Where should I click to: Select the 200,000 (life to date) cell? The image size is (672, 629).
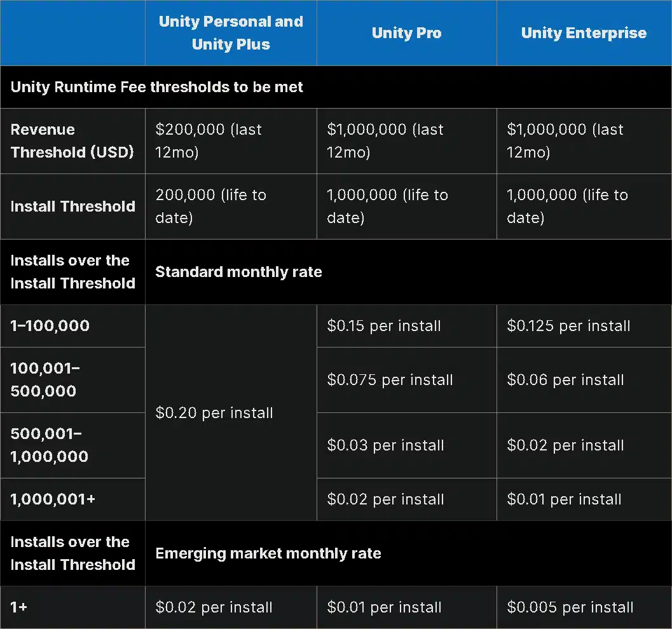231,206
